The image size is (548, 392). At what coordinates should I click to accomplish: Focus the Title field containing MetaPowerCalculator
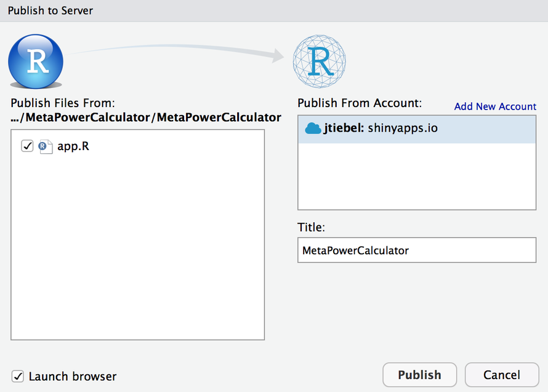tap(417, 250)
